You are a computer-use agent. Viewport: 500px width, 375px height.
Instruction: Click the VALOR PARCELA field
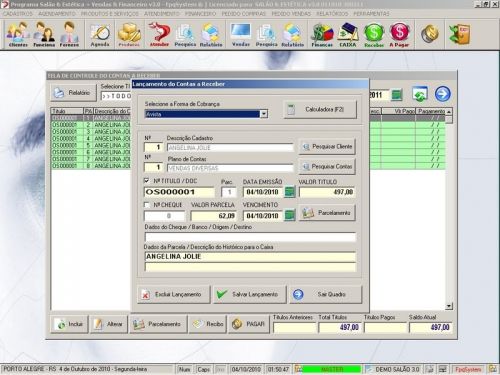[x=213, y=216]
